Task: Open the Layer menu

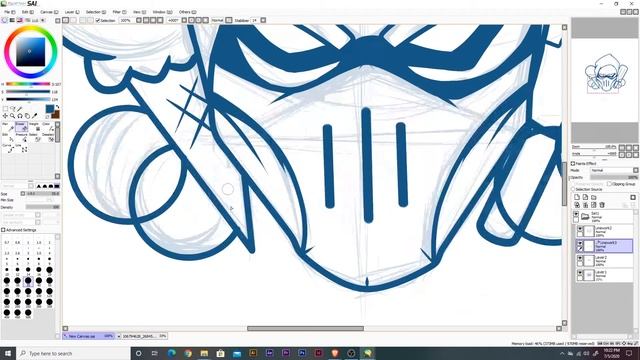Action: [72, 12]
